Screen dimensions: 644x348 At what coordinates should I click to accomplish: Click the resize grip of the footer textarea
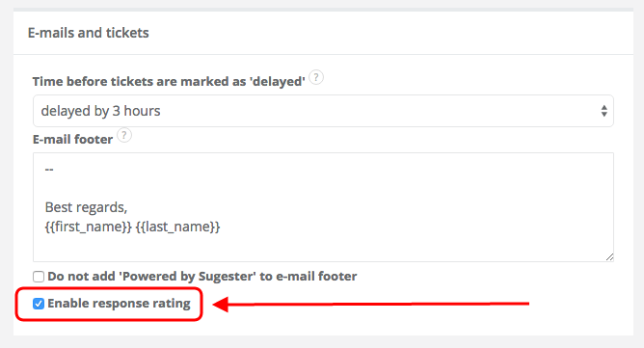(609, 257)
